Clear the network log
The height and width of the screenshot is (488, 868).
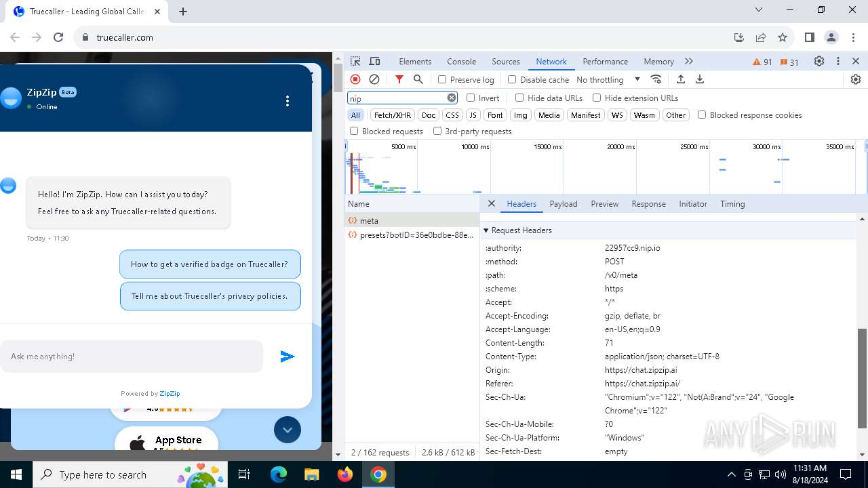point(374,79)
